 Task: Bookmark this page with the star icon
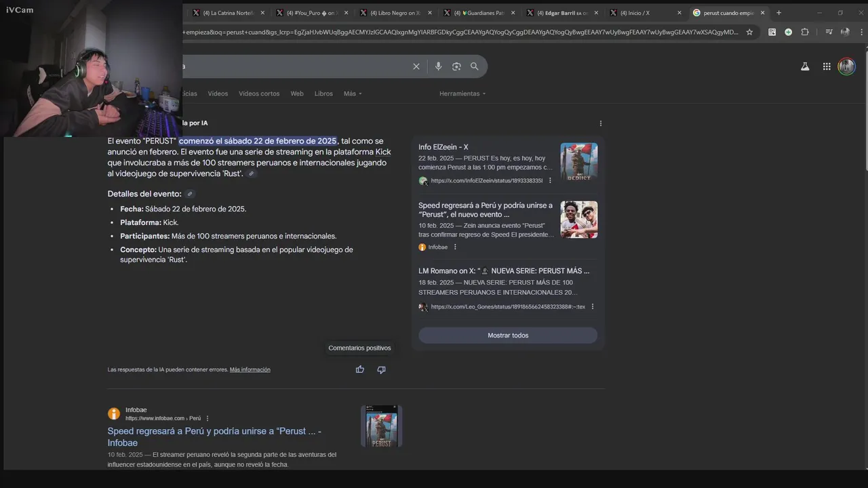tap(749, 32)
